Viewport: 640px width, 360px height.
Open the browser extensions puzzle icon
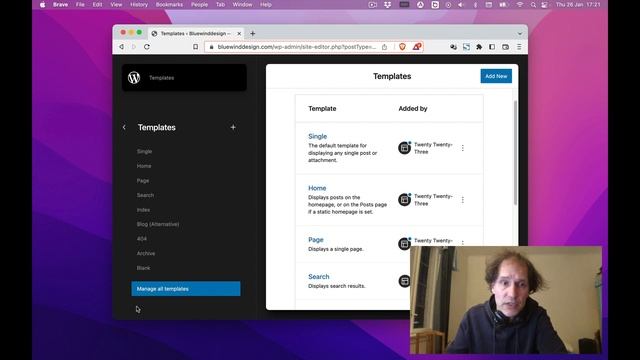[479, 47]
